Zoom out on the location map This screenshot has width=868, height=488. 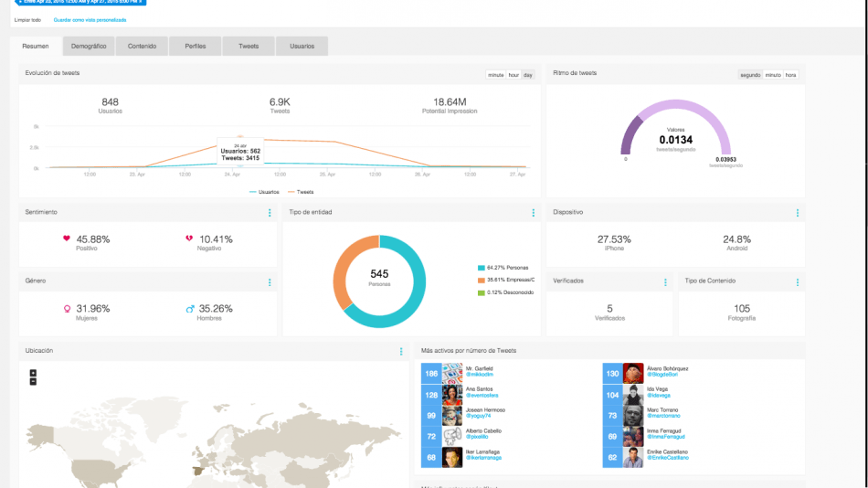click(33, 382)
